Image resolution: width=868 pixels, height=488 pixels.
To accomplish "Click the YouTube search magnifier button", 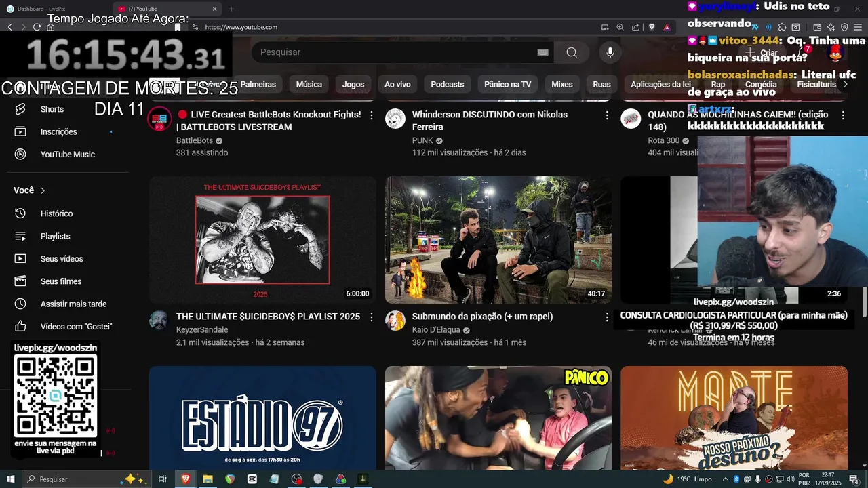I will coord(572,52).
